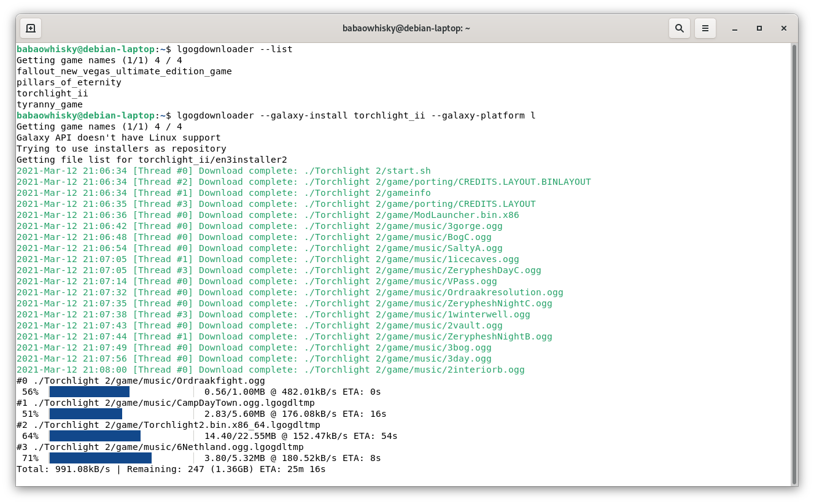The image size is (814, 504).
Task: Open the hamburger menu
Action: point(705,28)
